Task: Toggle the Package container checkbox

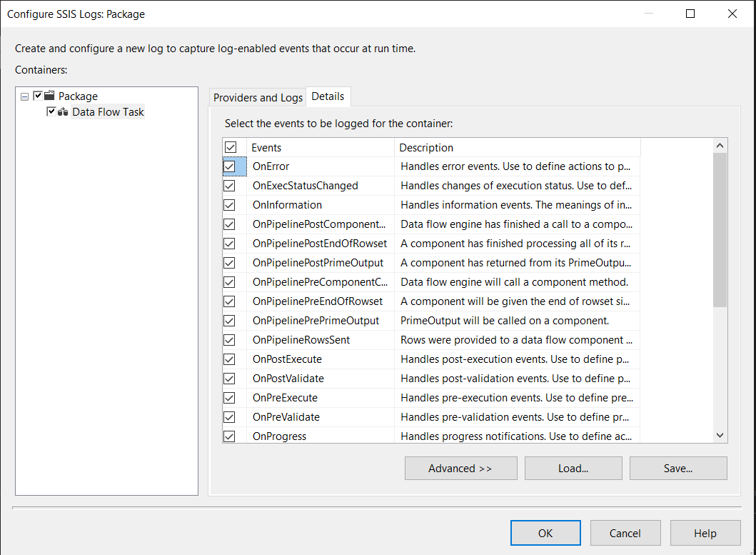Action: 38,96
